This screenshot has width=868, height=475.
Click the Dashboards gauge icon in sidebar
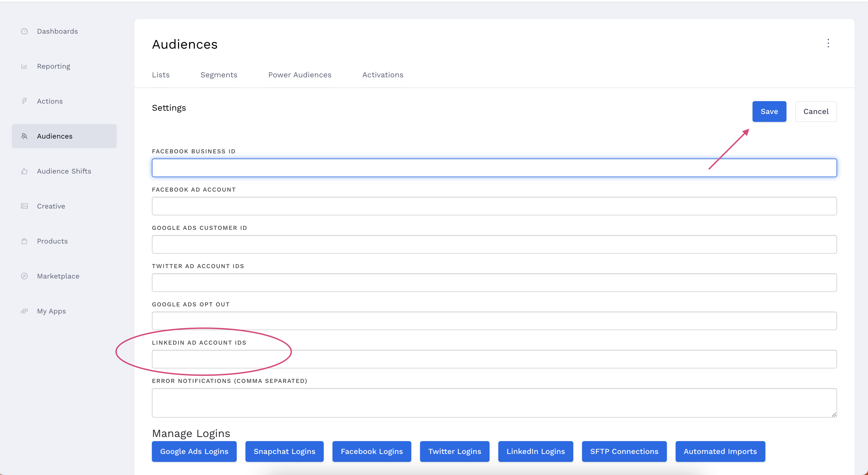pos(24,31)
